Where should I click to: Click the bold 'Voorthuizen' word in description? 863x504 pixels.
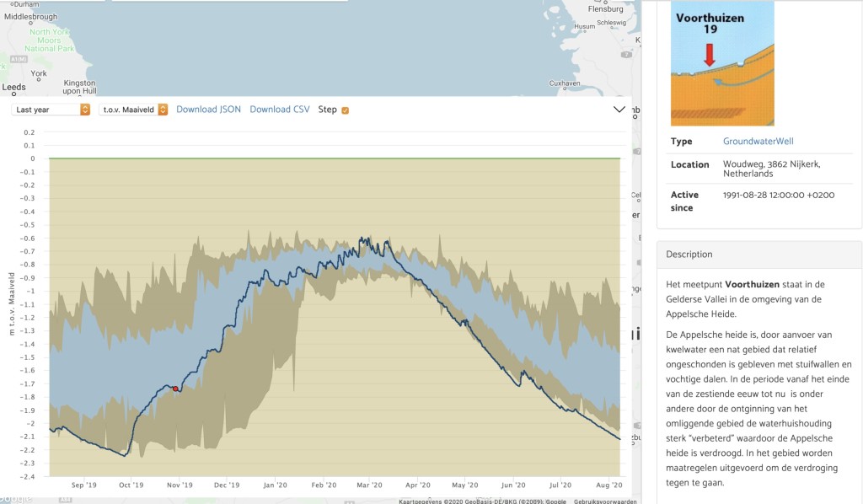752,285
